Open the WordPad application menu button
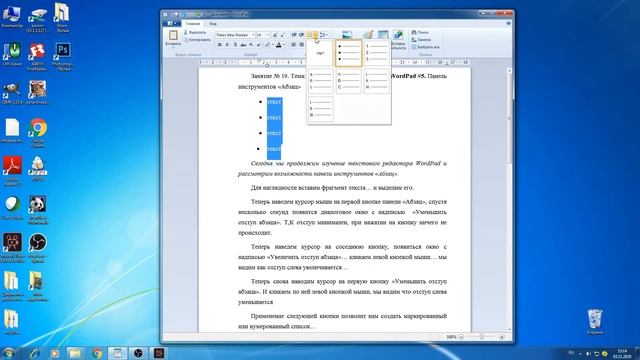Screen dimensions: 640x360 pos(172,24)
